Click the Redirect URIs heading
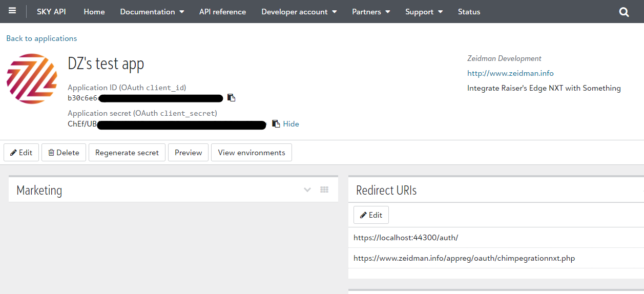This screenshot has height=294, width=644. pos(386,190)
